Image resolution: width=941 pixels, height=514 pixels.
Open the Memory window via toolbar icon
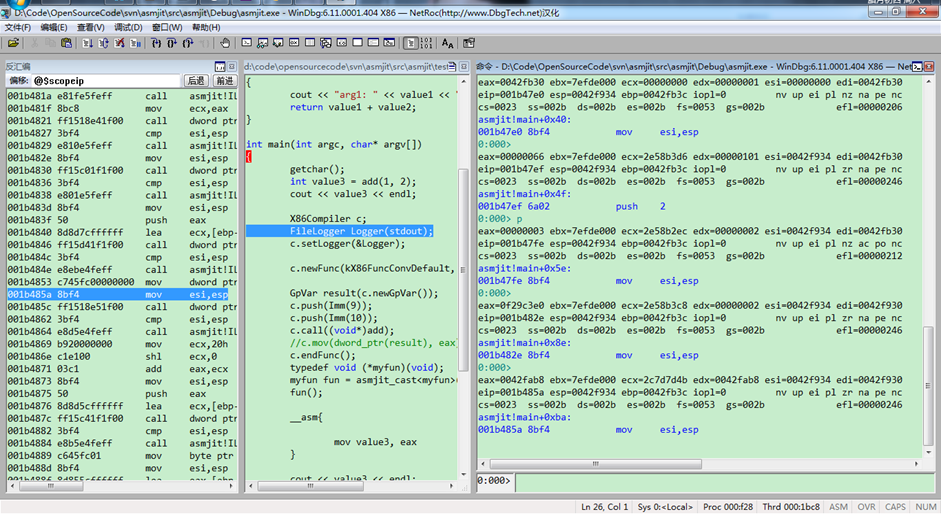coord(310,43)
